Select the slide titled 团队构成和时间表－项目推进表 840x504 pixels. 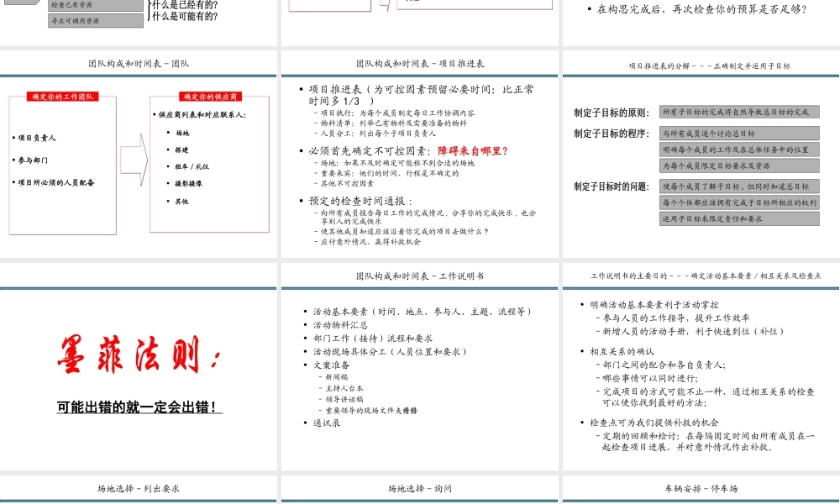[x=419, y=155]
